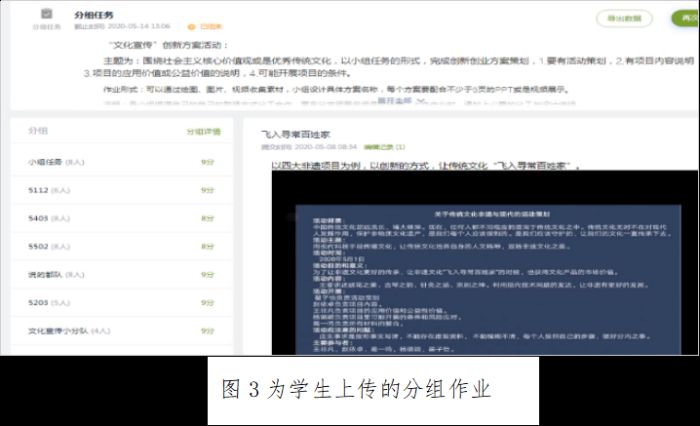Image resolution: width=700 pixels, height=426 pixels.
Task: Click the submission title 飞入寻常百姓家
Action: point(296,133)
